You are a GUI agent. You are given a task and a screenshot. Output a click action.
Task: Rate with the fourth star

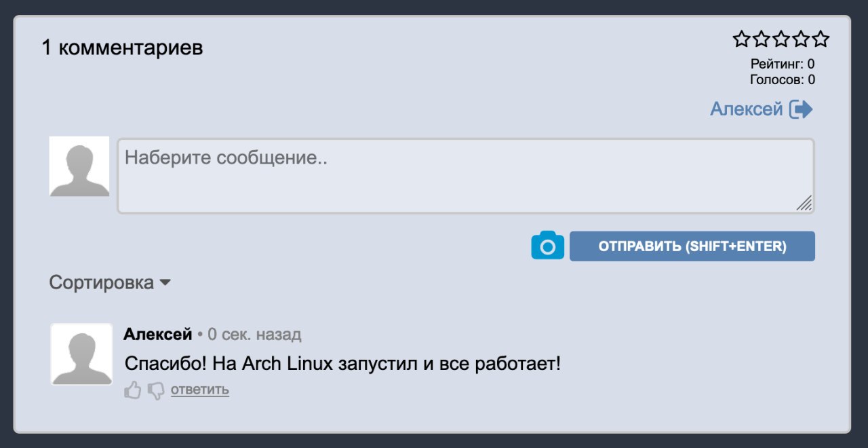coord(801,39)
